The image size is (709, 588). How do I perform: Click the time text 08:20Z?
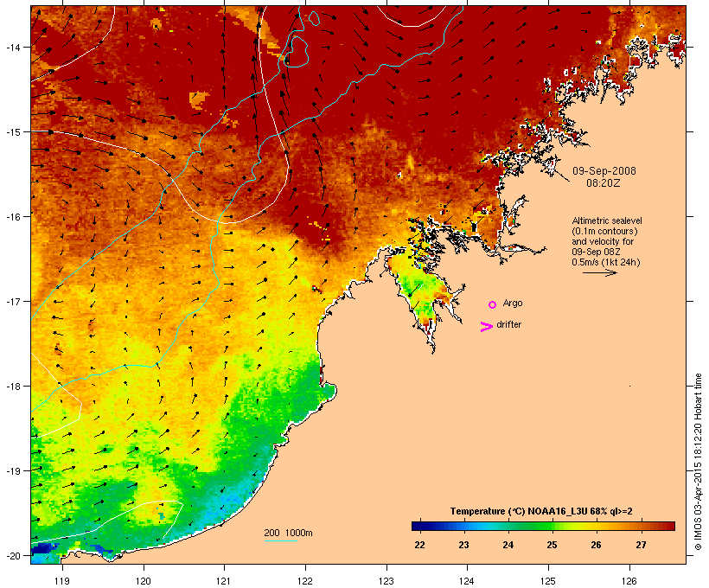pyautogui.click(x=604, y=183)
